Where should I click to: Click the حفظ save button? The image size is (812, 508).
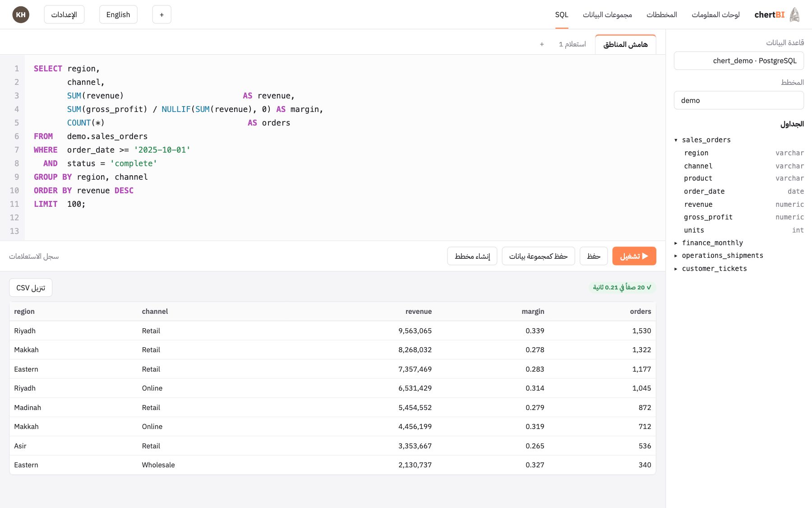(x=594, y=256)
